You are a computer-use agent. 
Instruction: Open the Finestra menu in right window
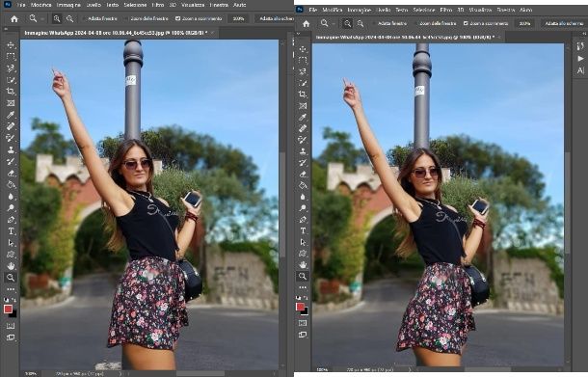pyautogui.click(x=505, y=10)
